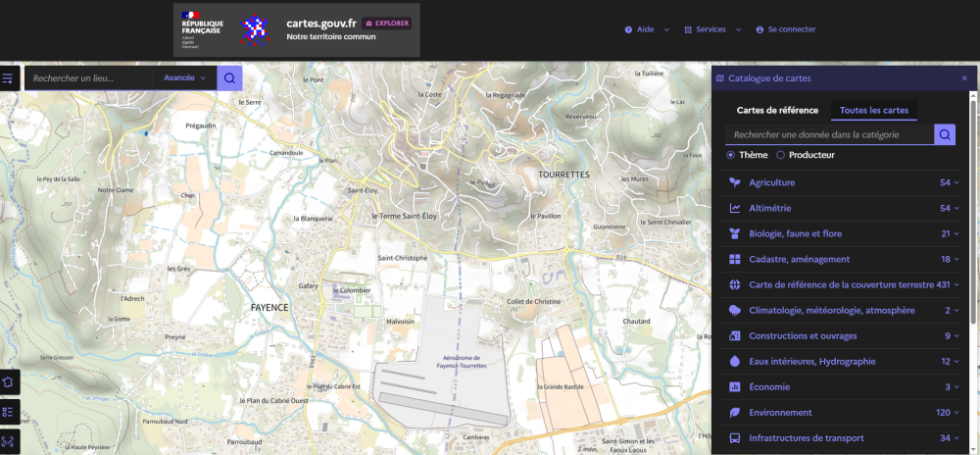Click the catalogue data search field

coord(829,134)
